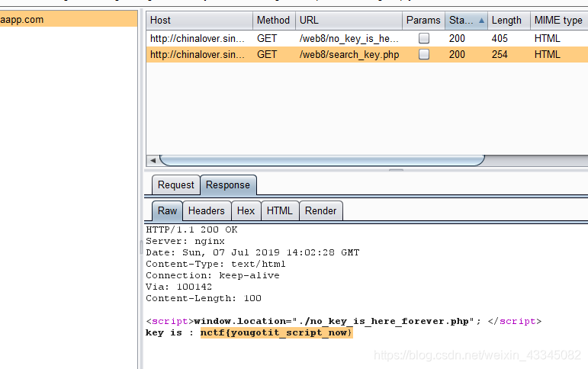Click the window.location script line

tap(344, 322)
